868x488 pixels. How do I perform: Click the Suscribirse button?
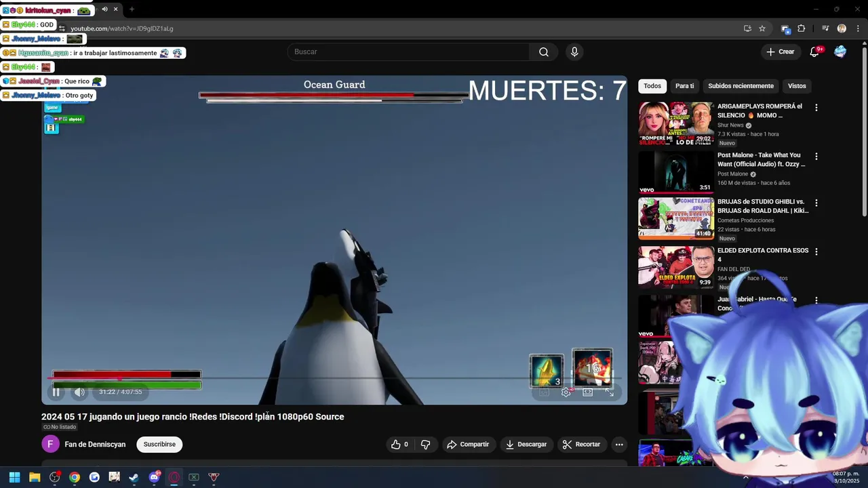click(159, 445)
